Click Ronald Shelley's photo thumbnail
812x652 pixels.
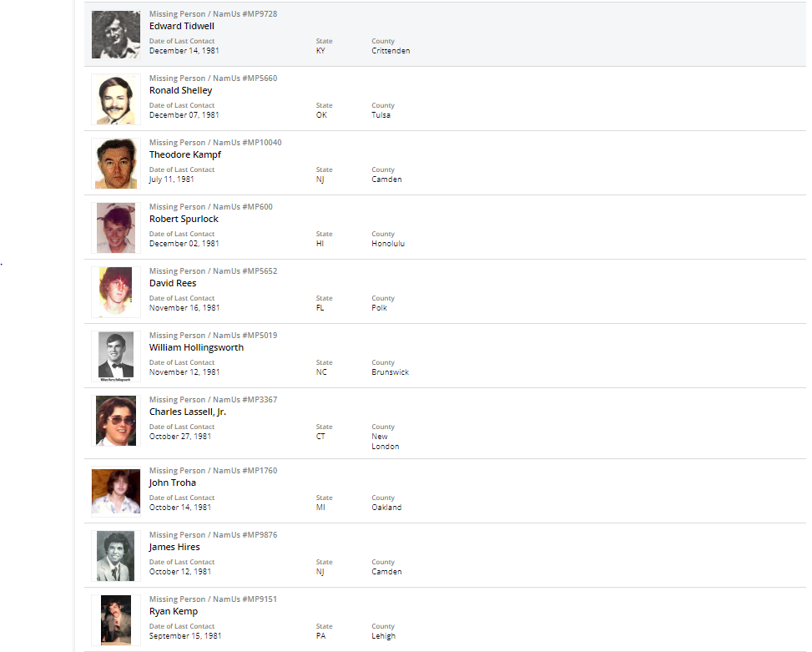(x=115, y=99)
